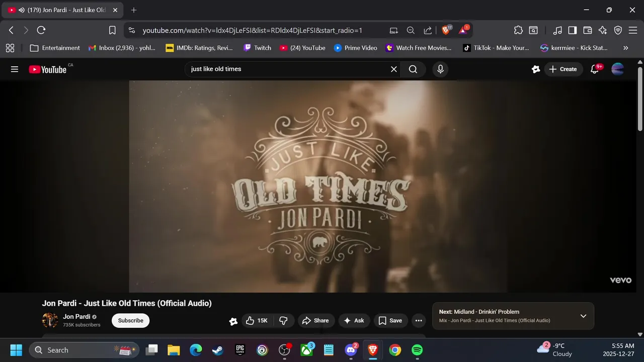Click the video player to pause
644x362 pixels.
[x=318, y=186]
